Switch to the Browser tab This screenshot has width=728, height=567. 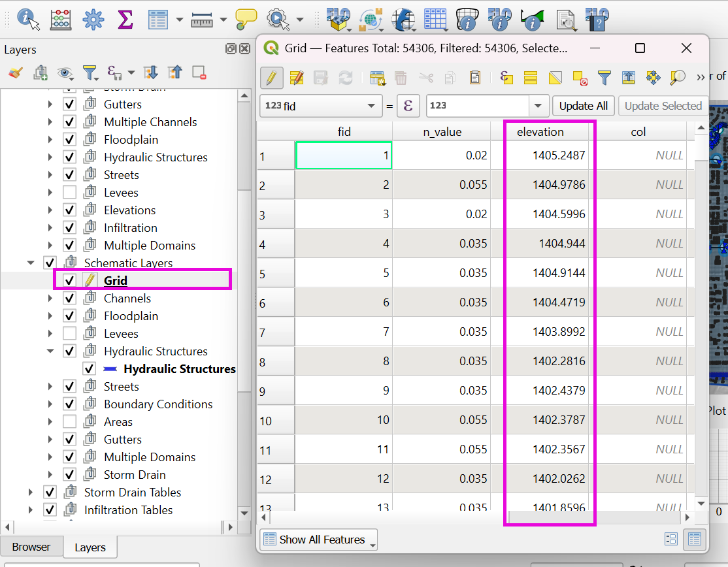pos(31,547)
